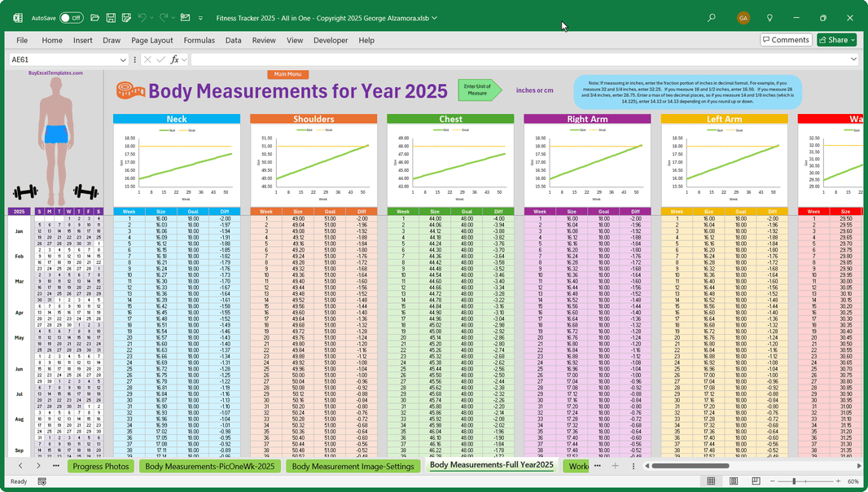Start macro recording from the status bar icon
This screenshot has width=868, height=492.
point(42,481)
